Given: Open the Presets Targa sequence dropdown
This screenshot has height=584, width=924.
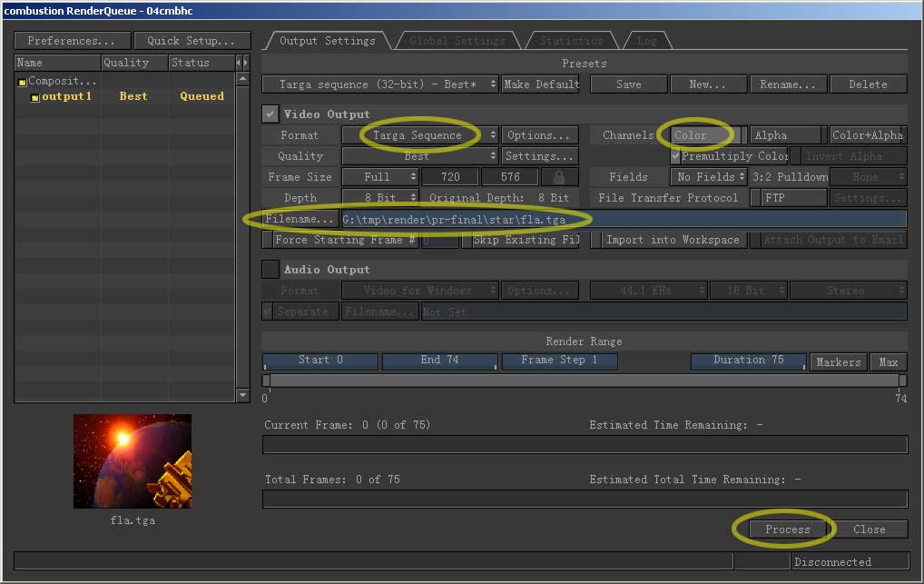Looking at the screenshot, I should 380,84.
